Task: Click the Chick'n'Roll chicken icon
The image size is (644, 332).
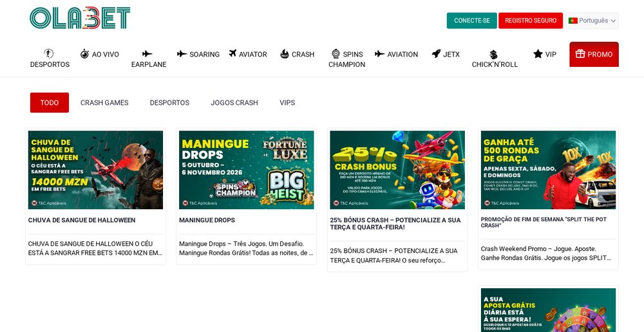Action: (494, 55)
